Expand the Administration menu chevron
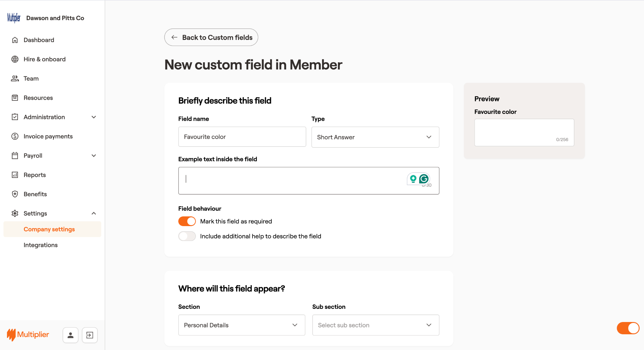Viewport: 644px width, 350px height. click(x=94, y=117)
